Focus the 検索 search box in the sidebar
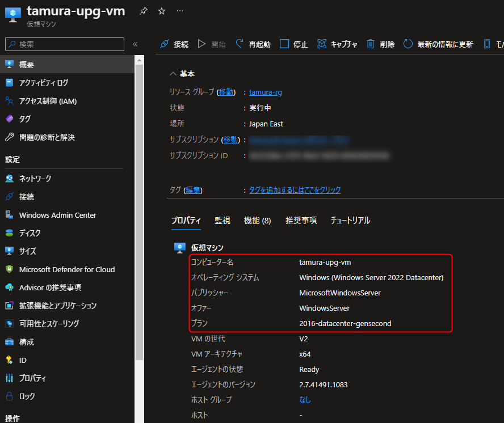 (x=65, y=44)
